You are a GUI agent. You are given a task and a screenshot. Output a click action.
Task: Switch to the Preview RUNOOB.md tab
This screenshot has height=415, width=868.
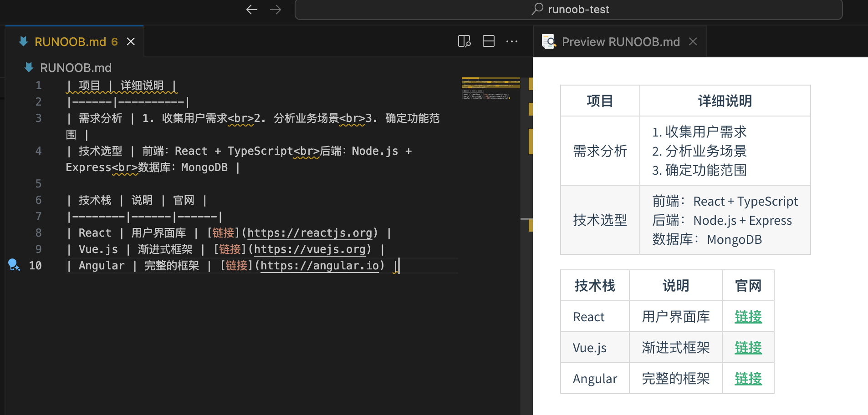(620, 42)
